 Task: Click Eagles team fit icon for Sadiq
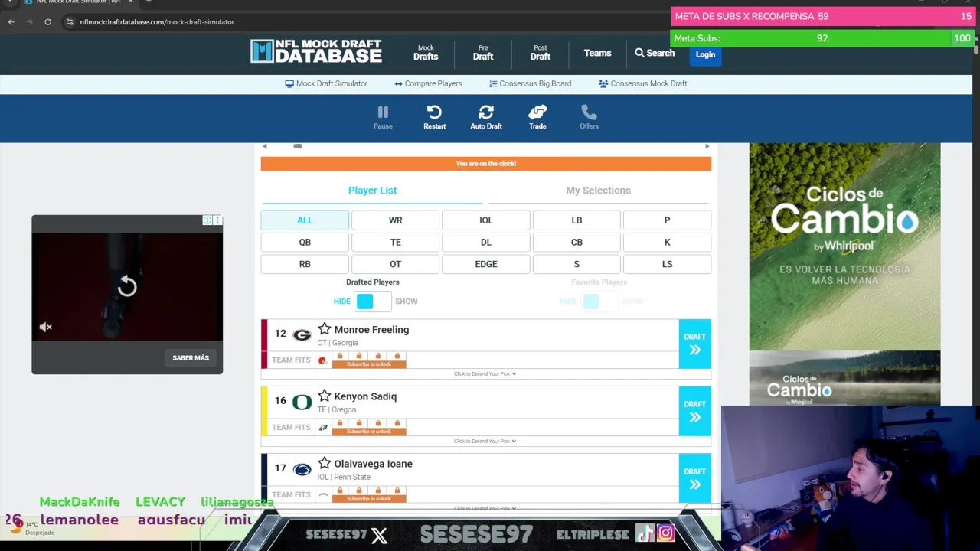(322, 428)
